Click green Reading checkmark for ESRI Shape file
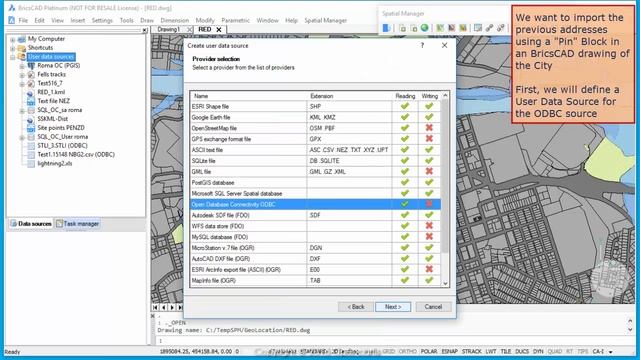Viewport: 640px width, 360px height. [x=405, y=106]
